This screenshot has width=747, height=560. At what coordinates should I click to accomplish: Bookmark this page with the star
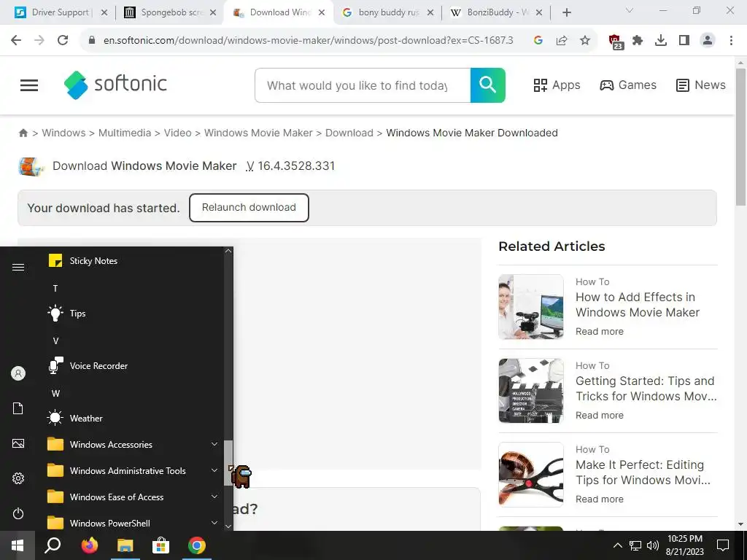[x=585, y=41]
